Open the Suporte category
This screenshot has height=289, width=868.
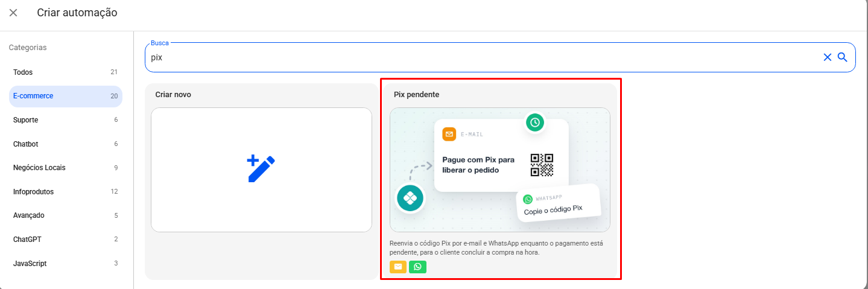click(66, 120)
